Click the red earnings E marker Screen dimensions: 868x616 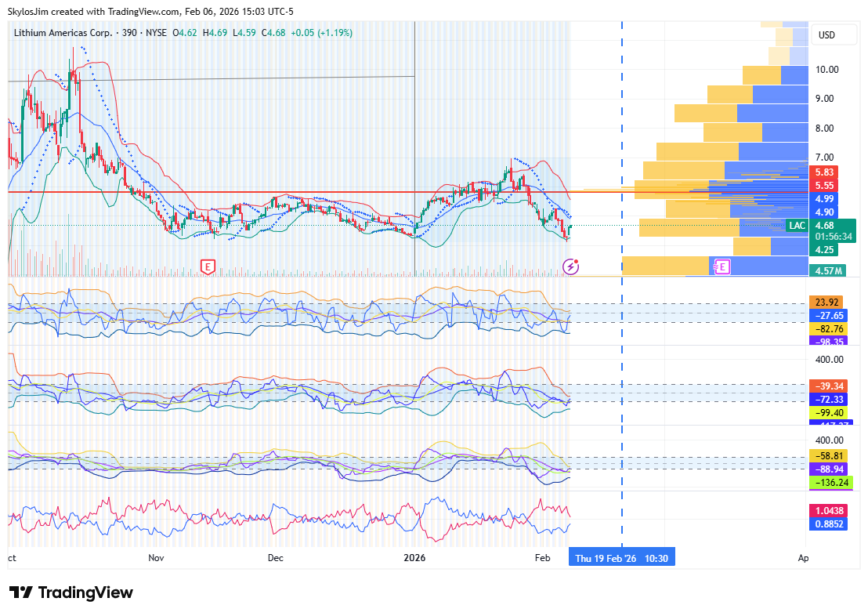[x=208, y=267]
